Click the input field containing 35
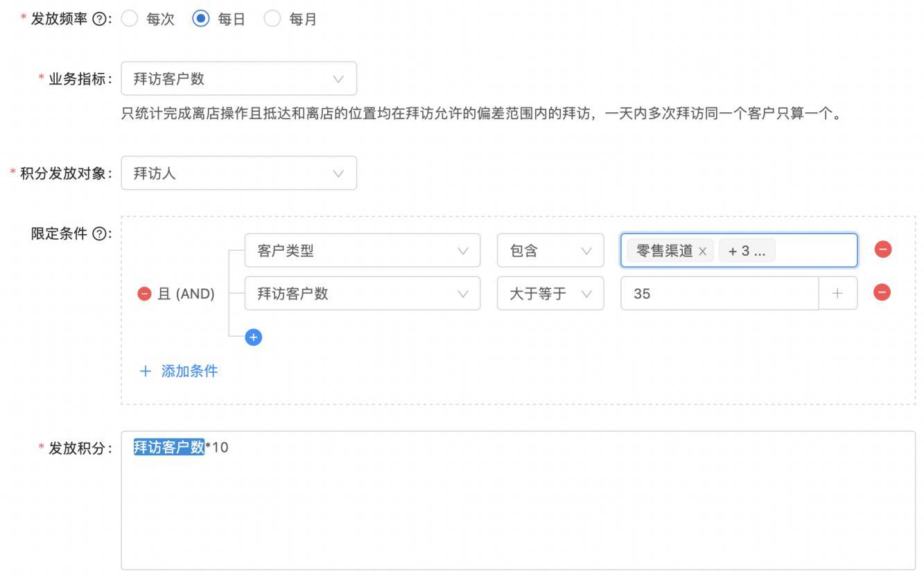 click(x=719, y=294)
